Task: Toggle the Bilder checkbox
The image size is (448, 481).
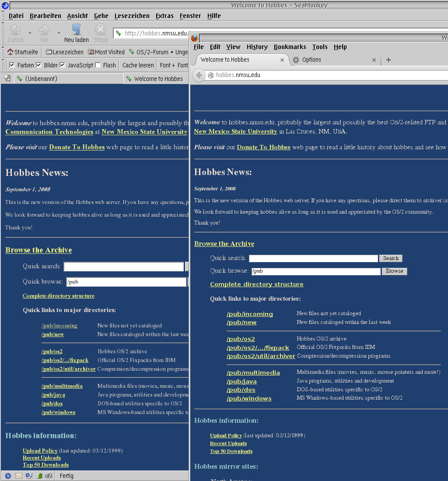Action: coord(38,65)
